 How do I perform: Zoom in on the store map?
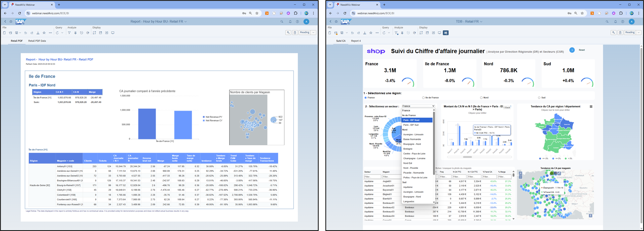(x=520, y=173)
